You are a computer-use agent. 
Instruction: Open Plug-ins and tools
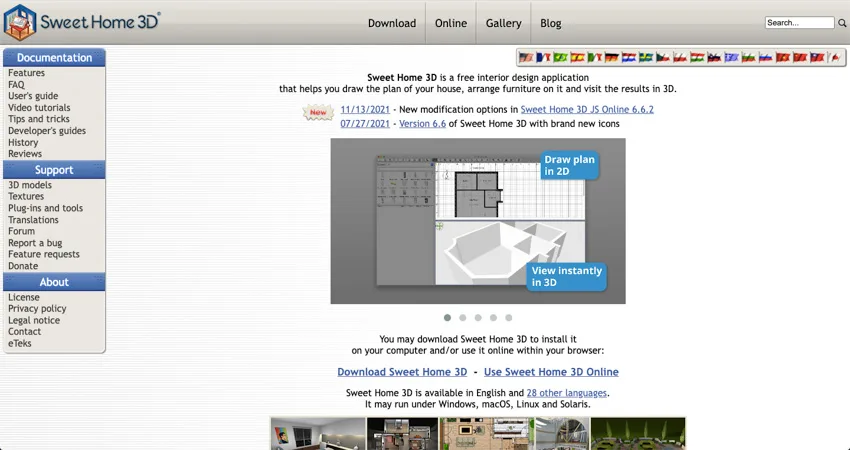[x=46, y=208]
